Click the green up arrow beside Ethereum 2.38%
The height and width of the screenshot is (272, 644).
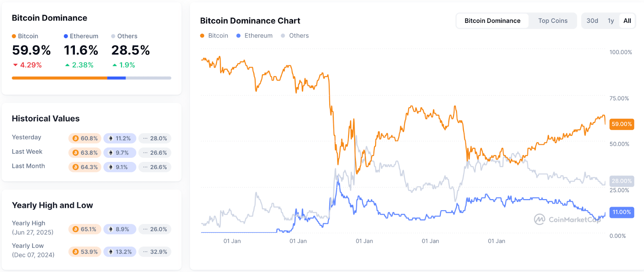click(67, 64)
